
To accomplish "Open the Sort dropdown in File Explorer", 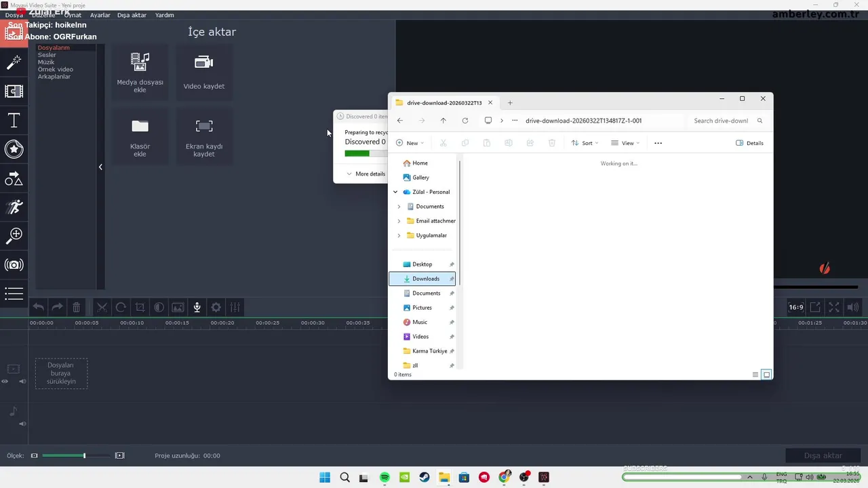I will [585, 143].
